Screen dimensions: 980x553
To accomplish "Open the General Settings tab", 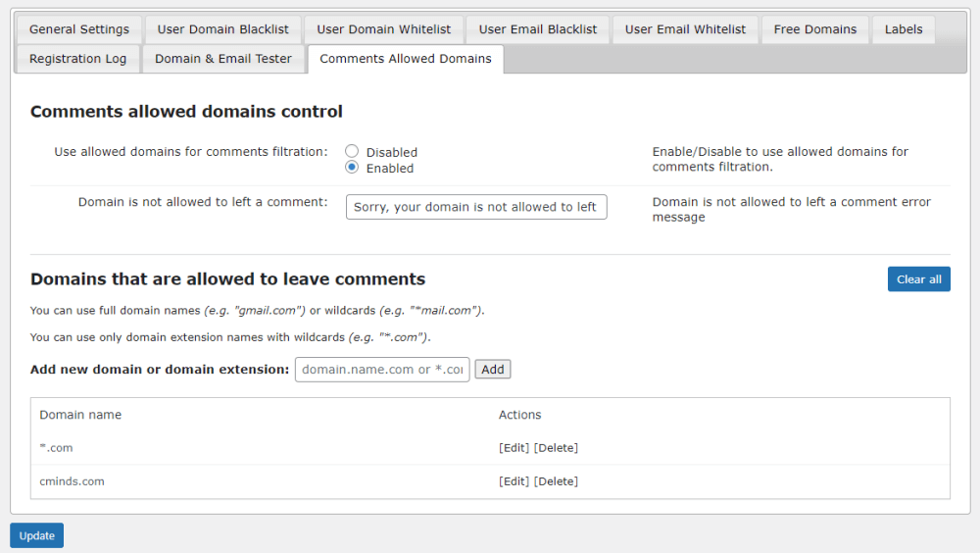I will click(x=79, y=29).
